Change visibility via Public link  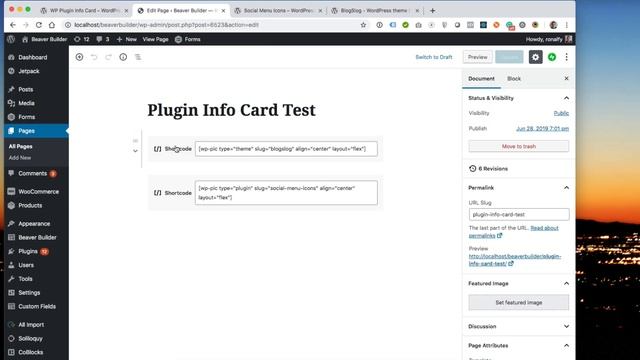[x=561, y=113]
